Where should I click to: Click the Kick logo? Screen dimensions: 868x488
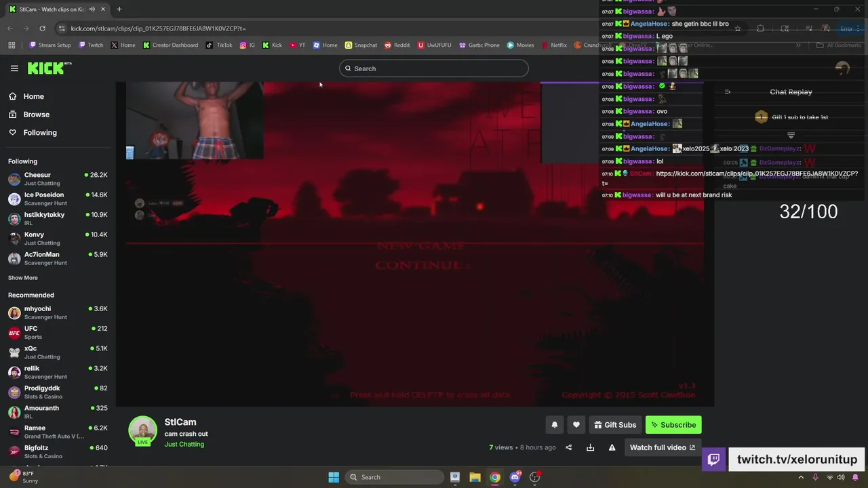(49, 68)
